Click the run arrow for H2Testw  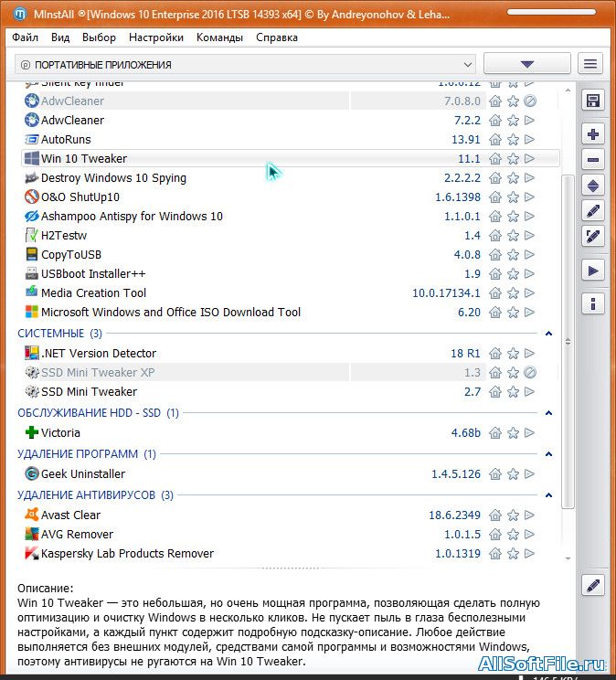click(529, 236)
